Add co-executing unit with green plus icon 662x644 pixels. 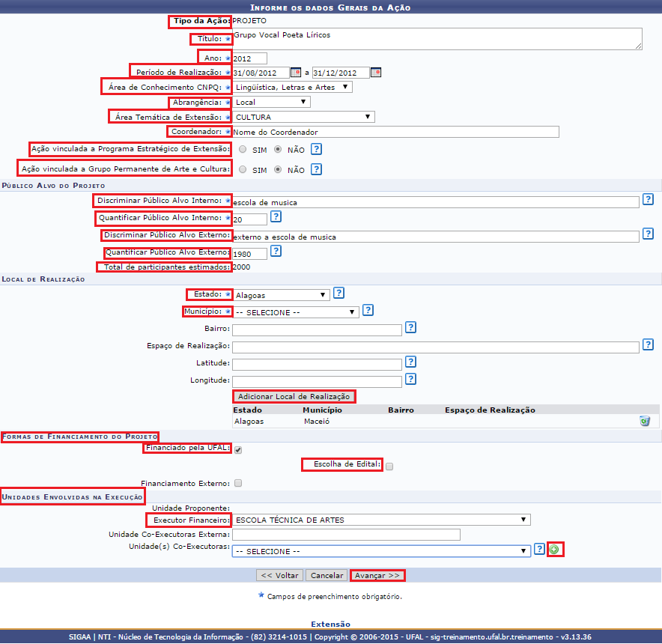555,550
